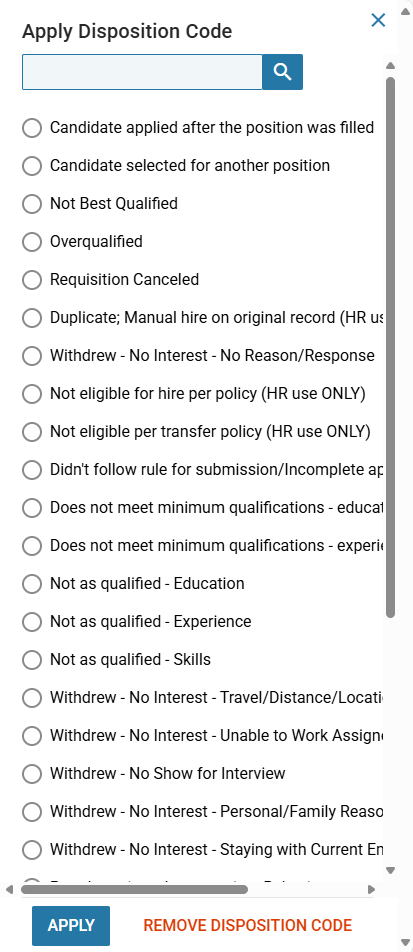The image size is (413, 952).
Task: Click the horizontal scroll right arrow
Action: point(372,889)
